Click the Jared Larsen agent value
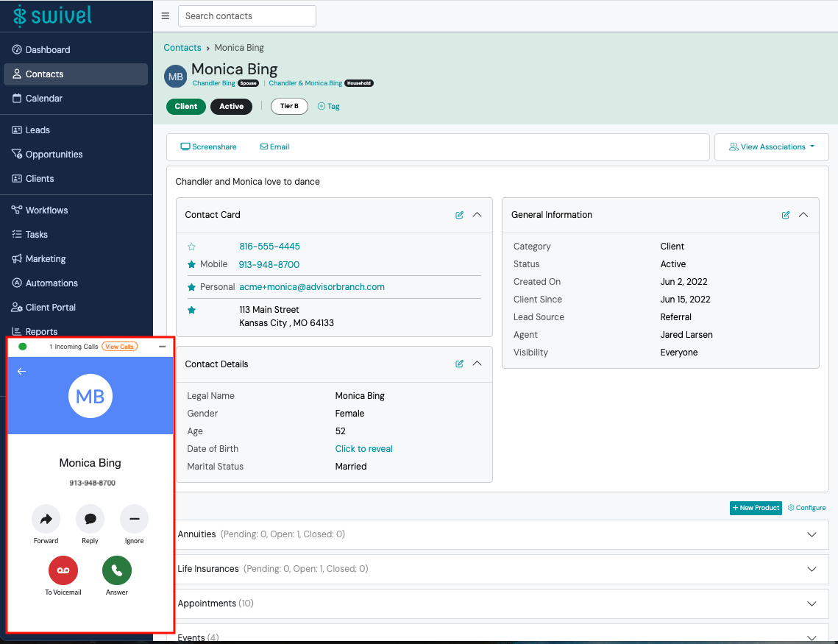The image size is (838, 644). (x=686, y=335)
